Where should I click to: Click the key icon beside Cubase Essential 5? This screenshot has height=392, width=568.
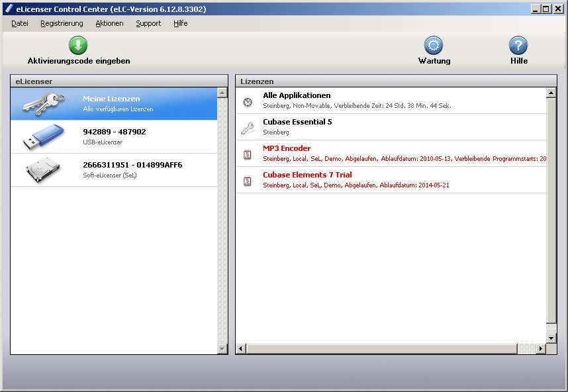click(x=248, y=128)
